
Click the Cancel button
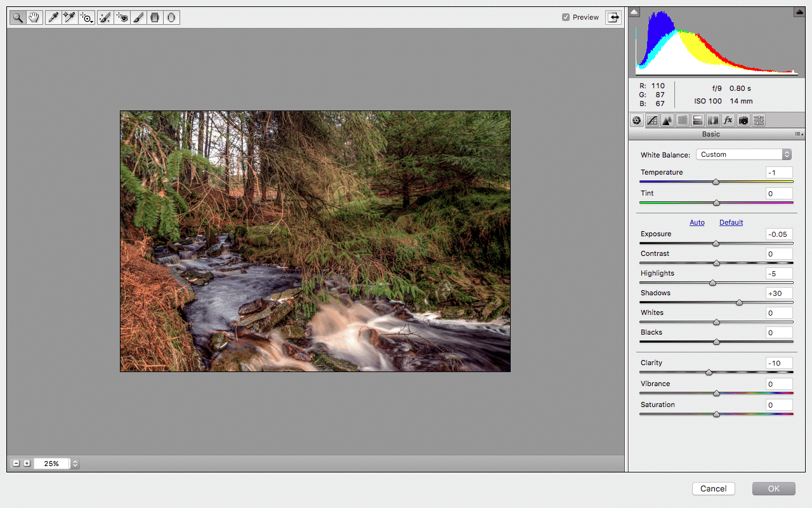[x=714, y=488]
